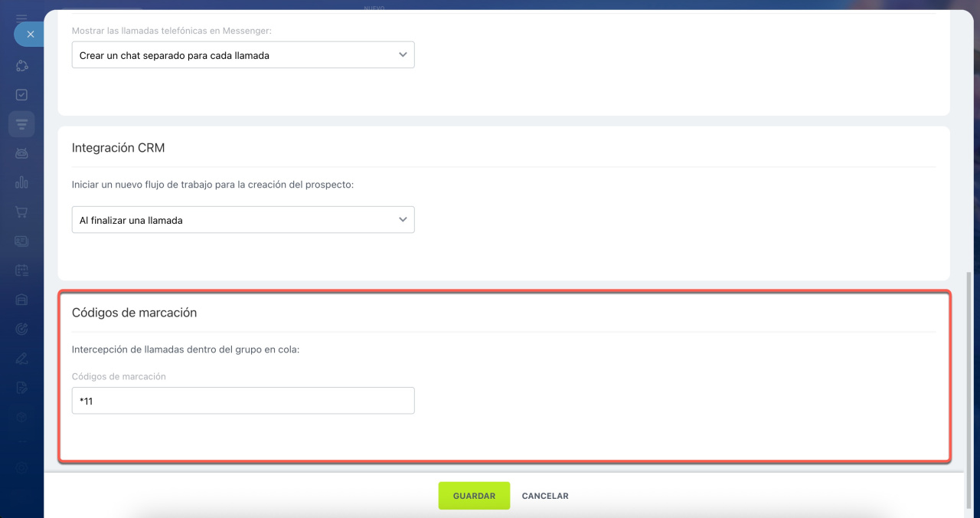This screenshot has height=518, width=980.
Task: Open the collaboration icon in sidebar
Action: click(x=21, y=66)
